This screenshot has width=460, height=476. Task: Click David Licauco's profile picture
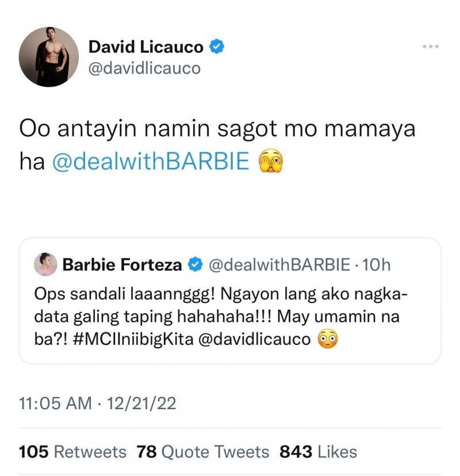[49, 57]
